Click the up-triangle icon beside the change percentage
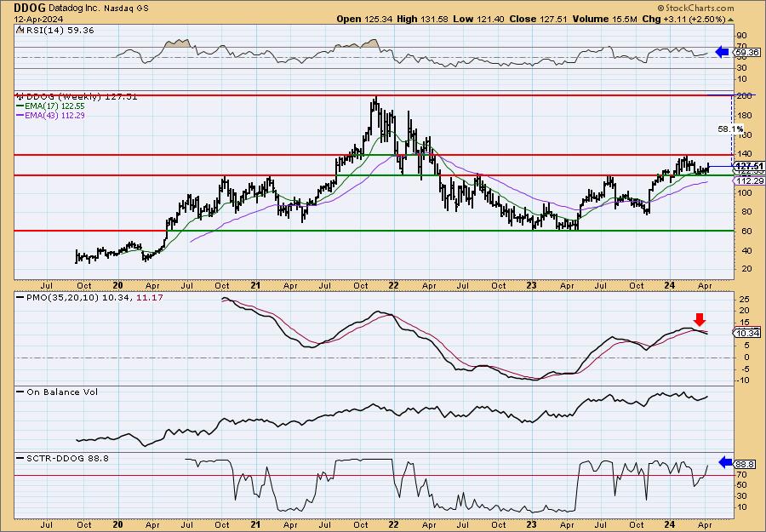This screenshot has width=766, height=532. click(731, 20)
